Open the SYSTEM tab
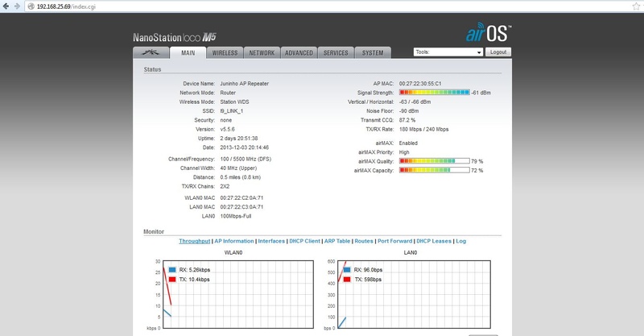Viewport: 644px width, 336px height. click(373, 52)
